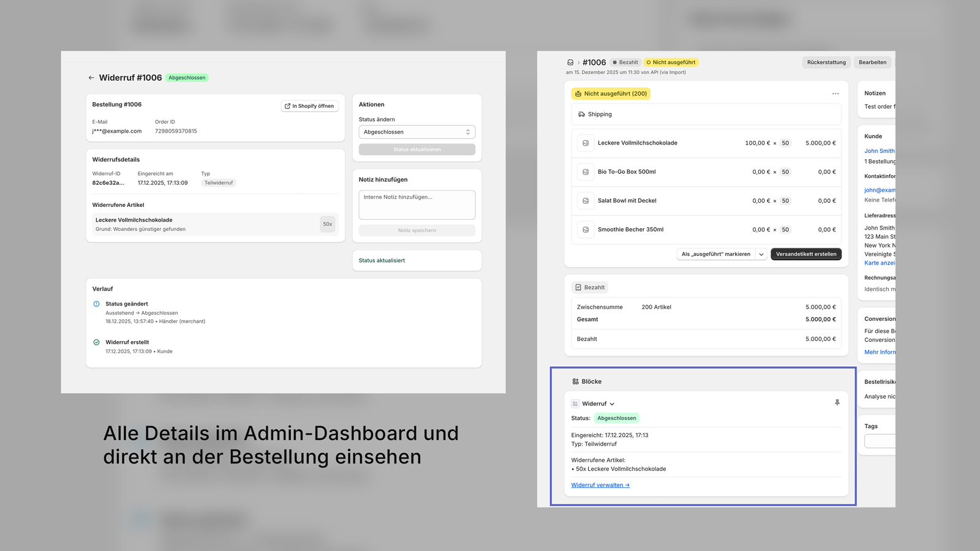Click the back arrow beside Widerruf #1006
Image resolution: width=980 pixels, height=551 pixels.
[x=92, y=77]
